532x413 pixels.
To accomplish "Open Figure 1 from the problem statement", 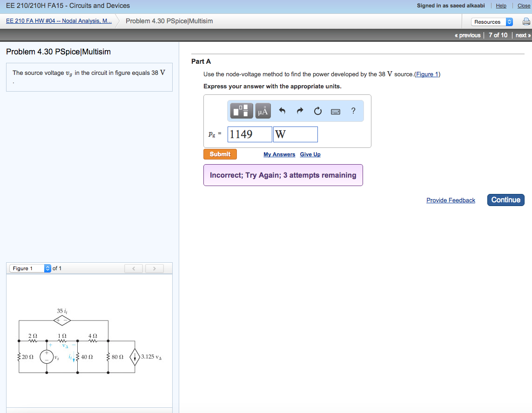I will (427, 74).
